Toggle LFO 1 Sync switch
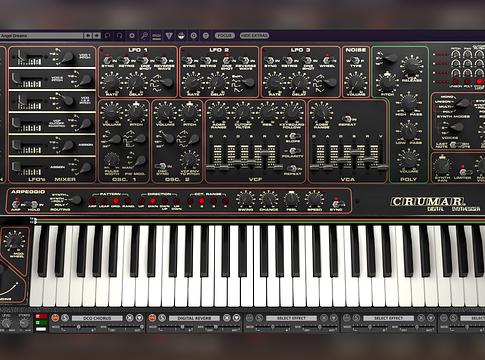The width and height of the screenshot is (485, 360). click(x=107, y=61)
